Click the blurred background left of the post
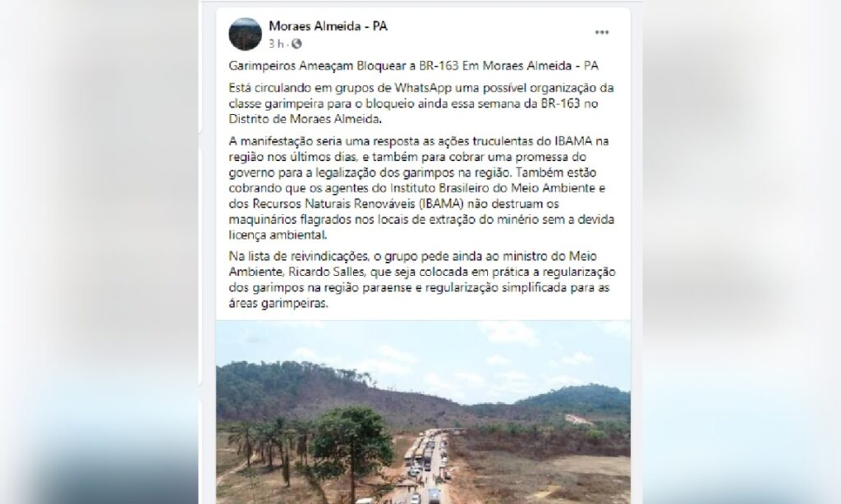 [99, 252]
